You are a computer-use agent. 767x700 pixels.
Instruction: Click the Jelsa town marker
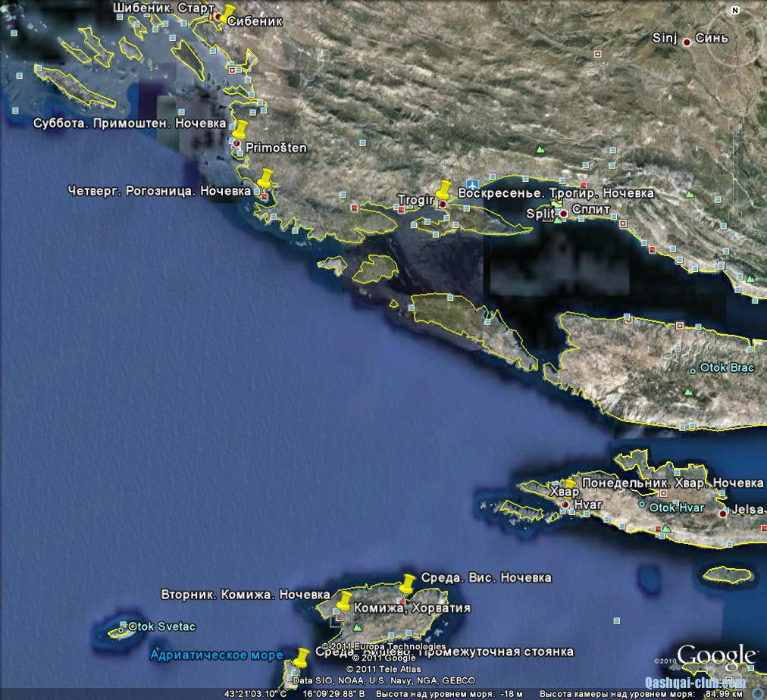tap(723, 513)
